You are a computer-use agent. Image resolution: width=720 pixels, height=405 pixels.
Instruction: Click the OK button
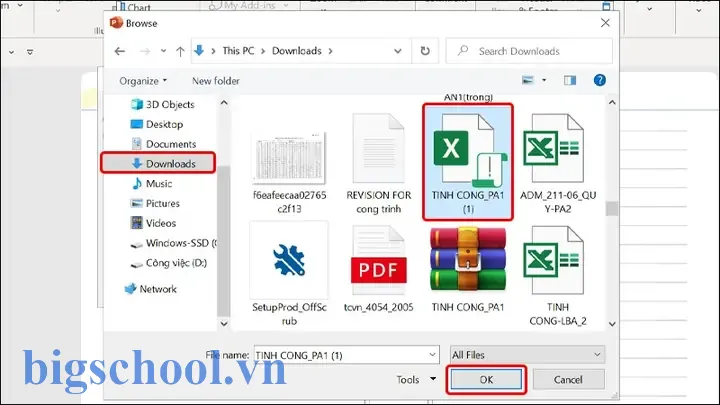[x=486, y=380]
